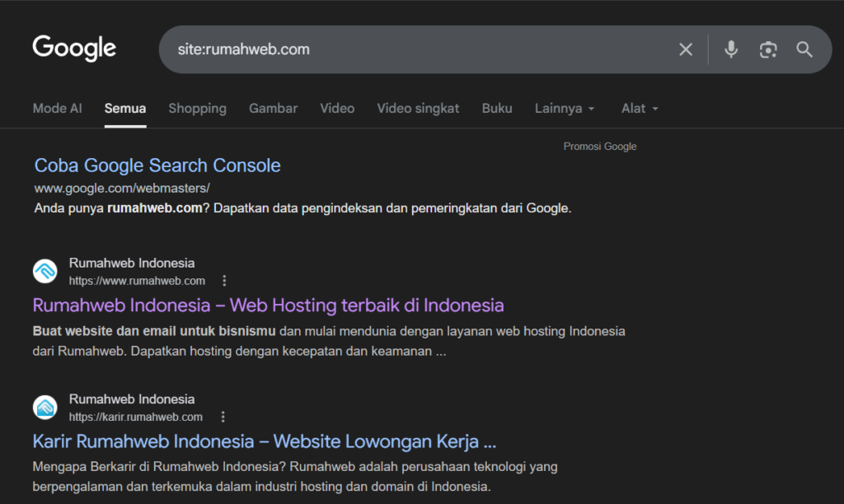The height and width of the screenshot is (504, 844).
Task: Switch to the Gambar tab
Action: [273, 108]
